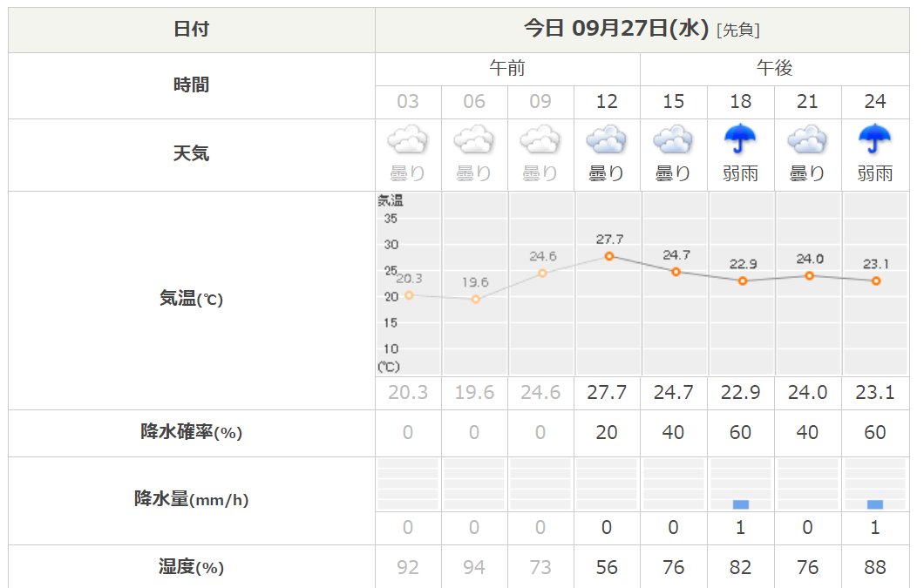Click the humidity value 94
Screen dimensions: 924x588
point(474,567)
